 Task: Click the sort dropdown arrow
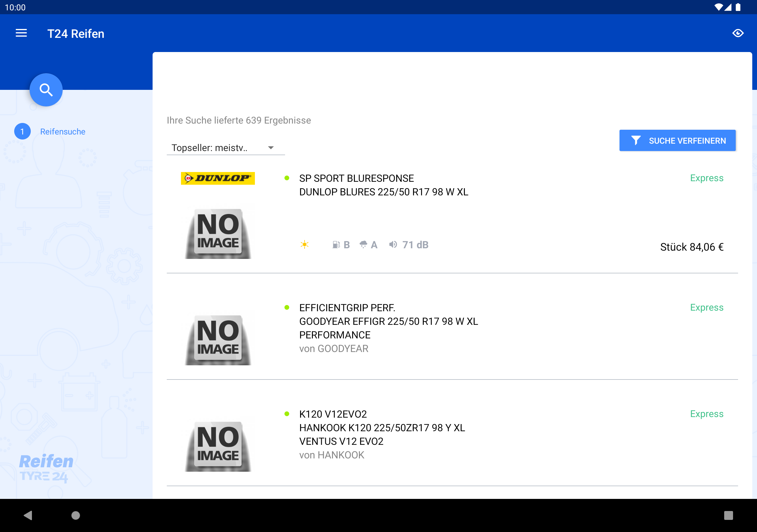(271, 148)
